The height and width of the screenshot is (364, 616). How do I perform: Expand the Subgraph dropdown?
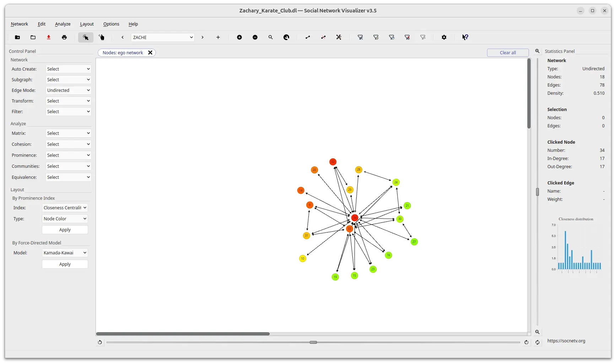pyautogui.click(x=68, y=80)
